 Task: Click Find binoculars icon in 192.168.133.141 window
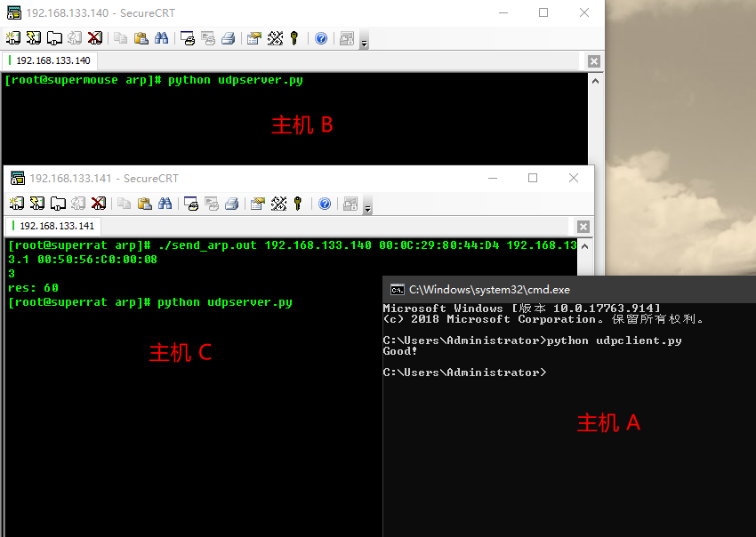(165, 204)
